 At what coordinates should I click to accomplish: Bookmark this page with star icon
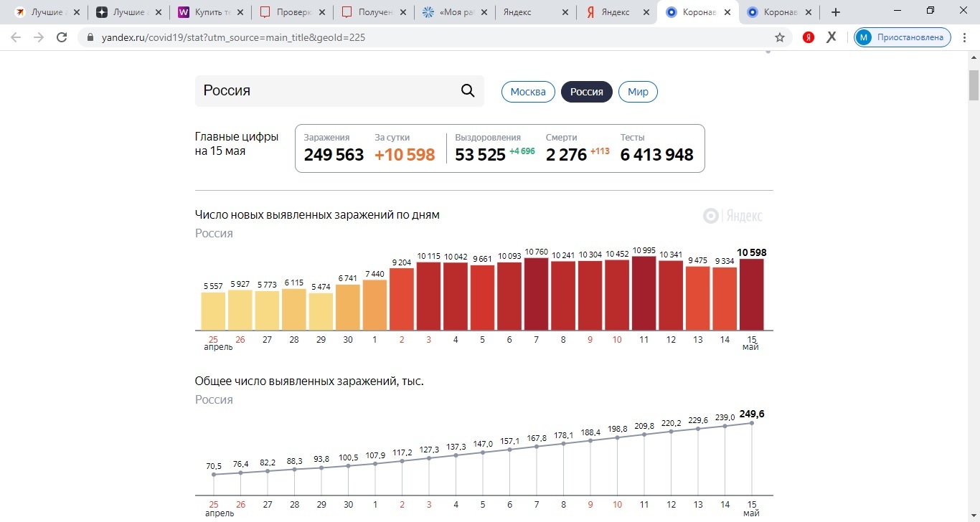[x=780, y=37]
